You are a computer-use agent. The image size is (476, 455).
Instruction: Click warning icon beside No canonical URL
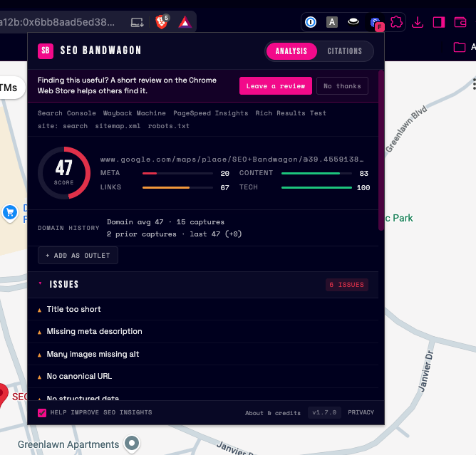(x=39, y=377)
